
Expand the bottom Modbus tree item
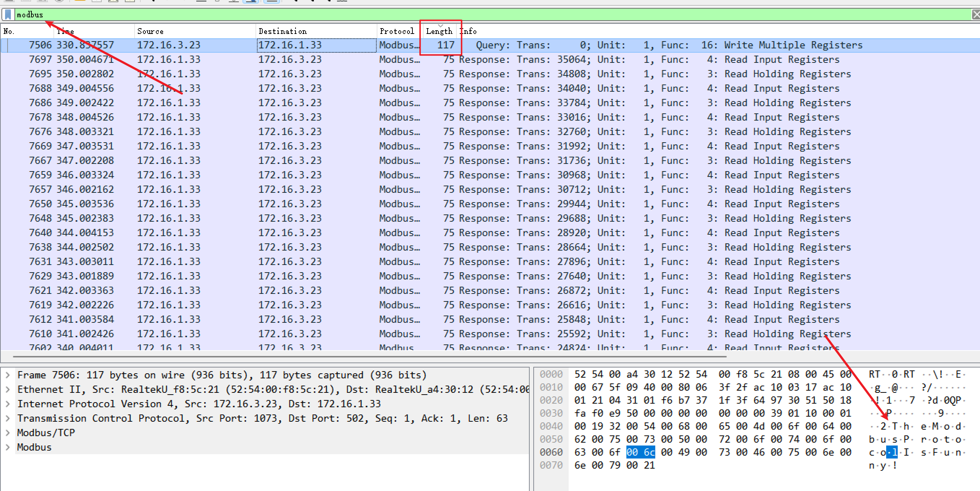pyautogui.click(x=8, y=447)
